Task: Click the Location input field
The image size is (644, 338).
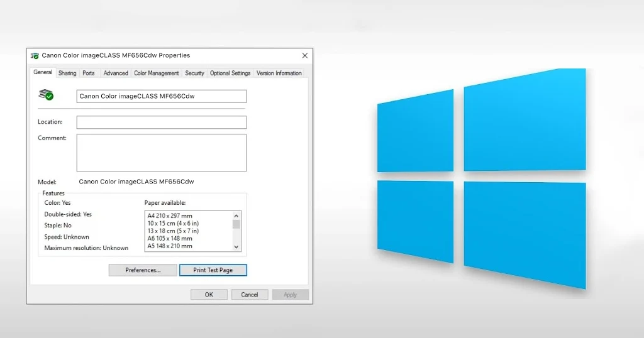Action: tap(162, 123)
